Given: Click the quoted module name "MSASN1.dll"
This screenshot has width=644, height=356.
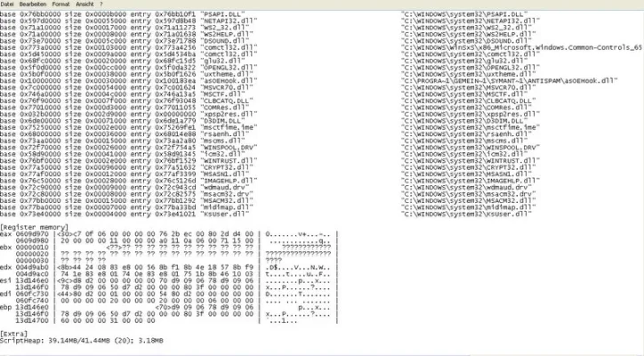Looking at the screenshot, I should (x=225, y=174).
